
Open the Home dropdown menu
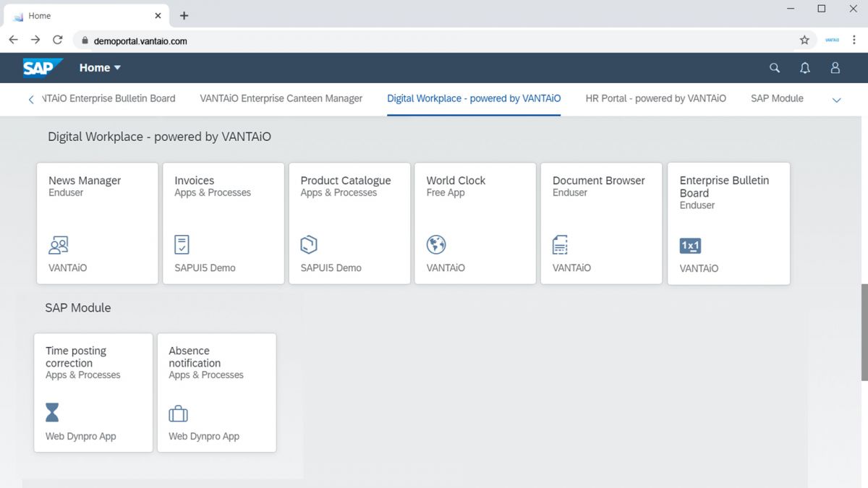(x=100, y=68)
